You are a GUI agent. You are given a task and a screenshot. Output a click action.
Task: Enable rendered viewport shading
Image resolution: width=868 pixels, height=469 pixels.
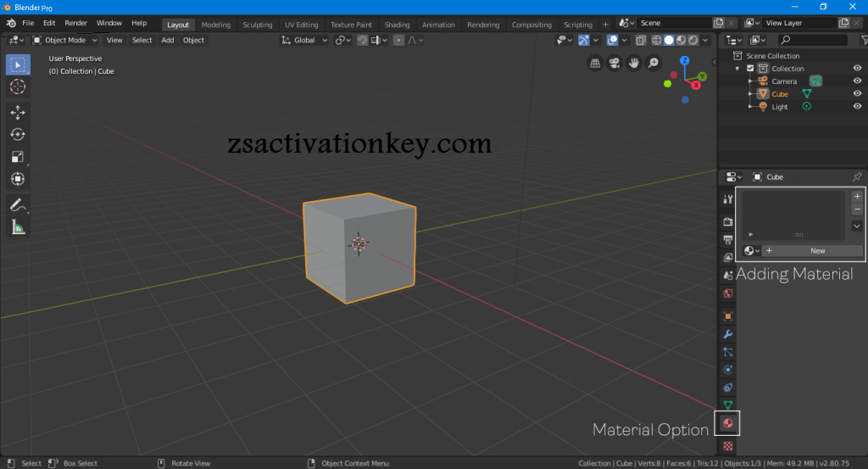693,40
